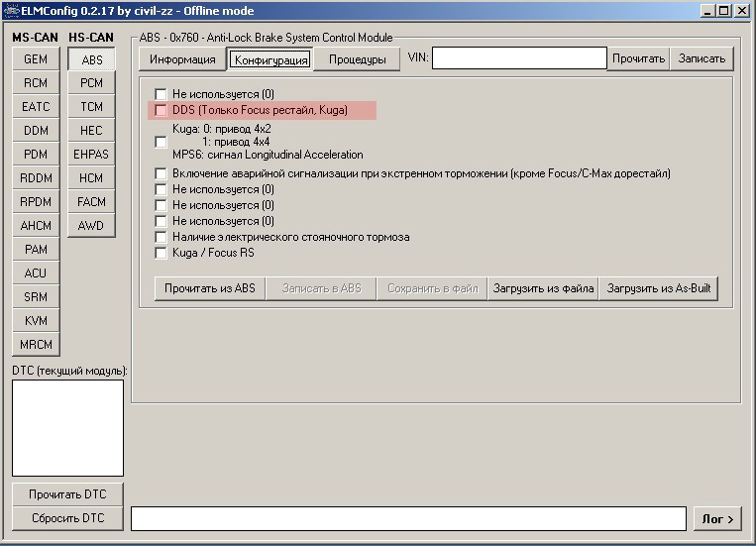Open the ACU module
Screen dimensions: 756x546
pos(36,273)
